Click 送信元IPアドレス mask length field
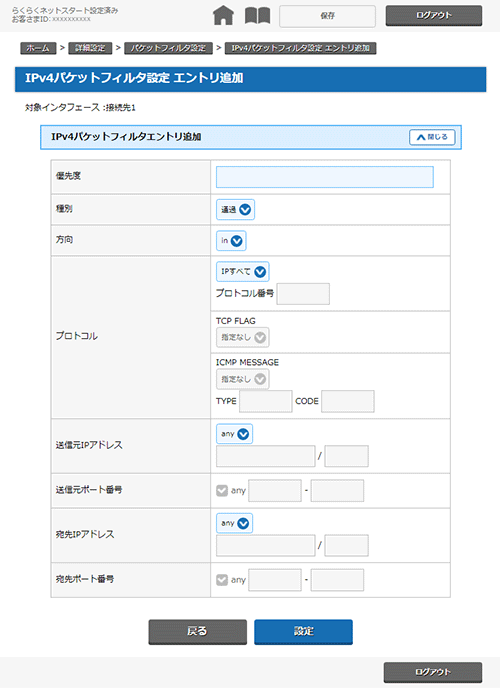Viewport: 500px width, 690px height. (x=346, y=456)
